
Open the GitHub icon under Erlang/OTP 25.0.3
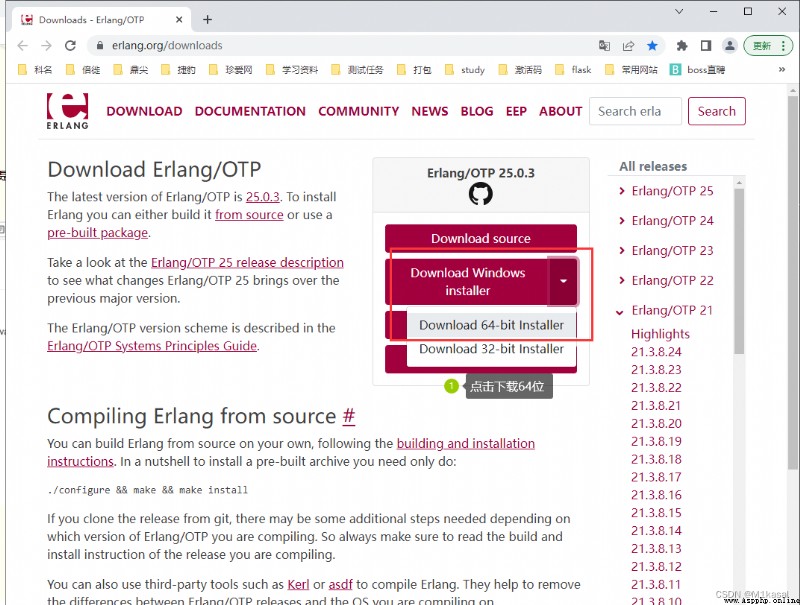[481, 194]
